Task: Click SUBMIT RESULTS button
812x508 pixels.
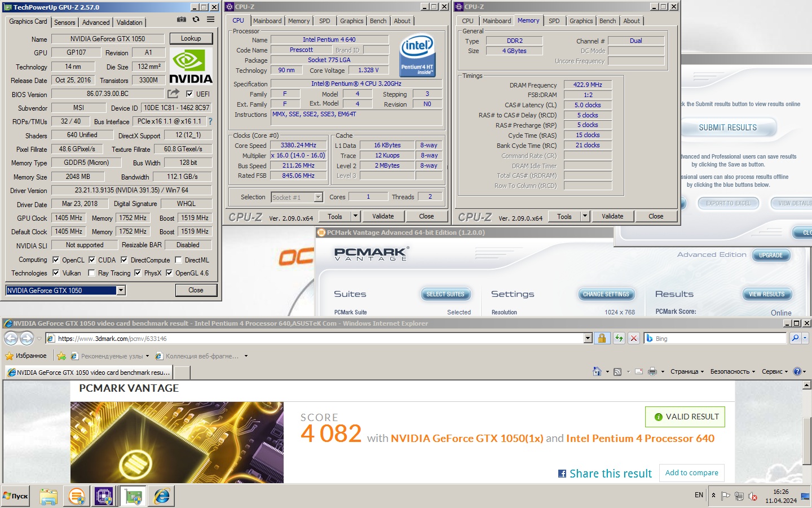Action: coord(728,128)
